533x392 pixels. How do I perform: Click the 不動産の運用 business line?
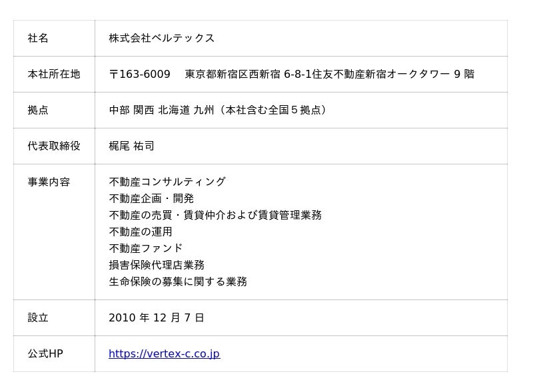(141, 232)
